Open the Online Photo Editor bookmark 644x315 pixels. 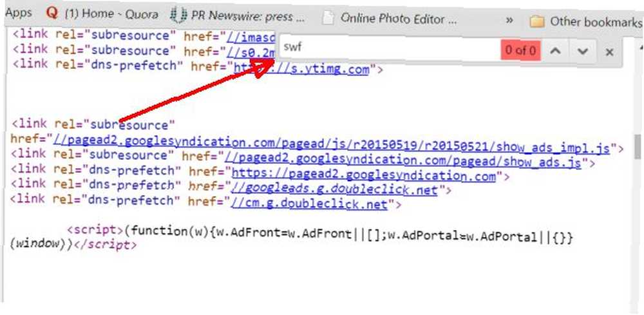[x=390, y=19]
